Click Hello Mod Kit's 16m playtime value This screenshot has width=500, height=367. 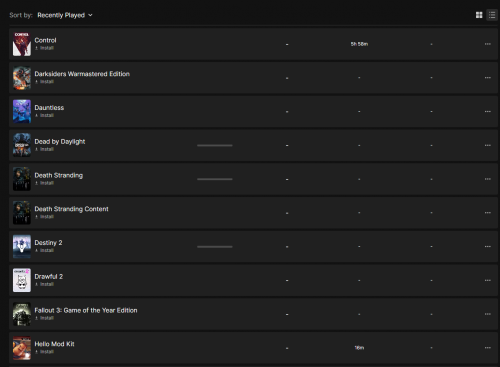tap(359, 348)
